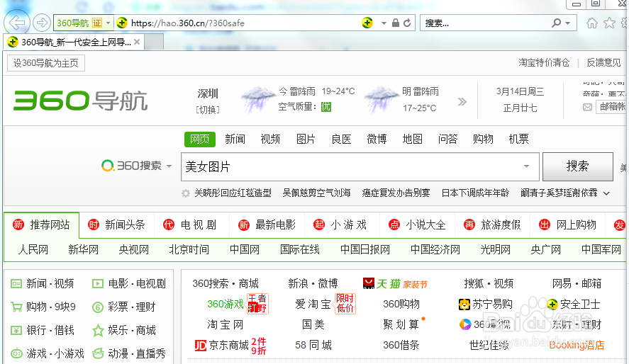Click the 苏宁易购 lion icon
This screenshot has width=629, height=364.
point(464,305)
